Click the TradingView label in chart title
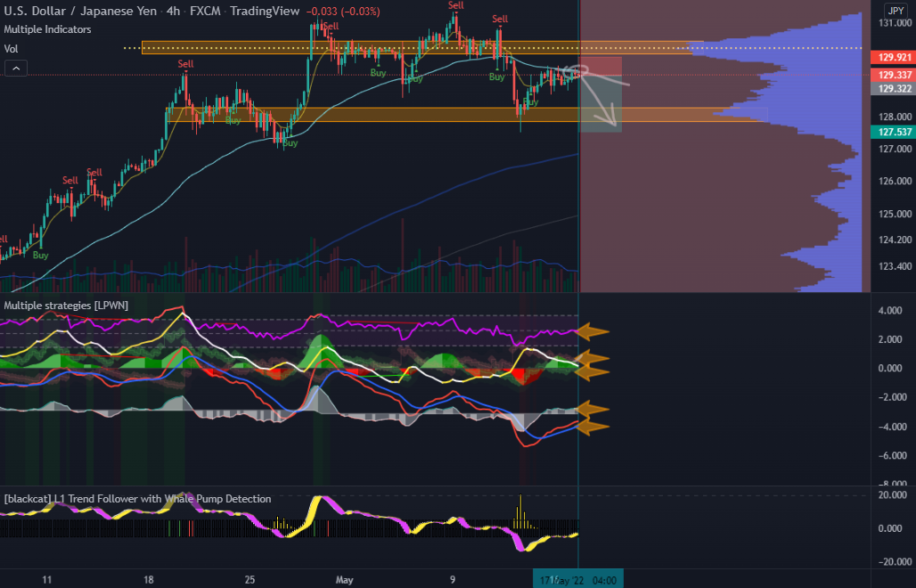The height and width of the screenshot is (588, 916). tap(265, 11)
